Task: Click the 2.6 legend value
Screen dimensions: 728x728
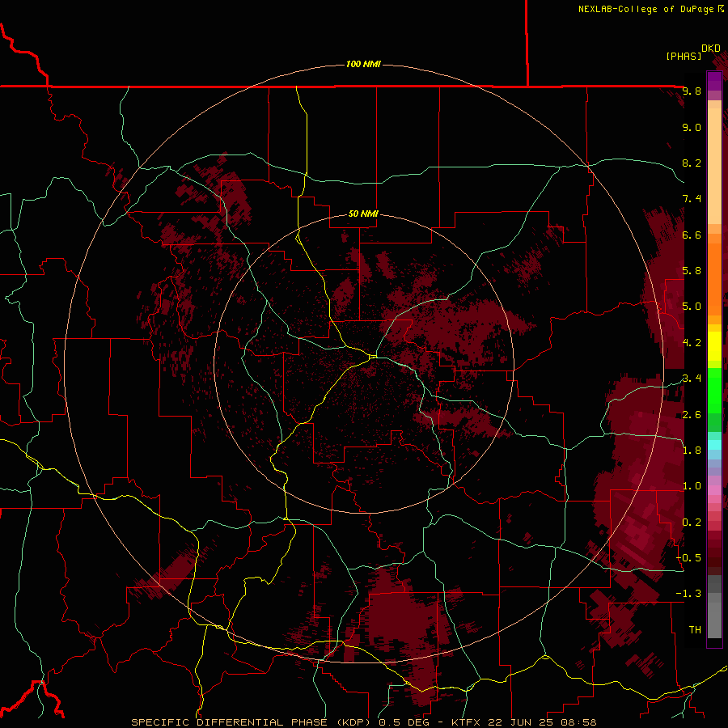Action: pos(692,415)
